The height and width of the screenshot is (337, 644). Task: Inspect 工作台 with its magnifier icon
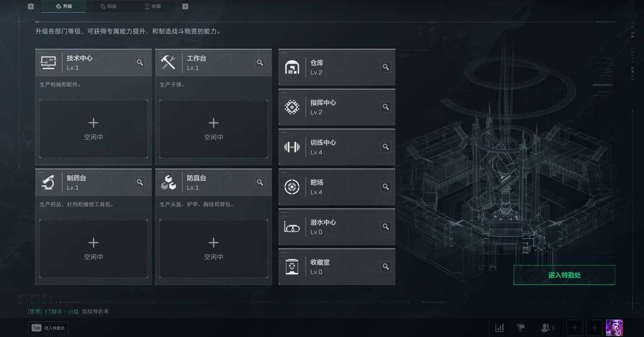pos(259,63)
